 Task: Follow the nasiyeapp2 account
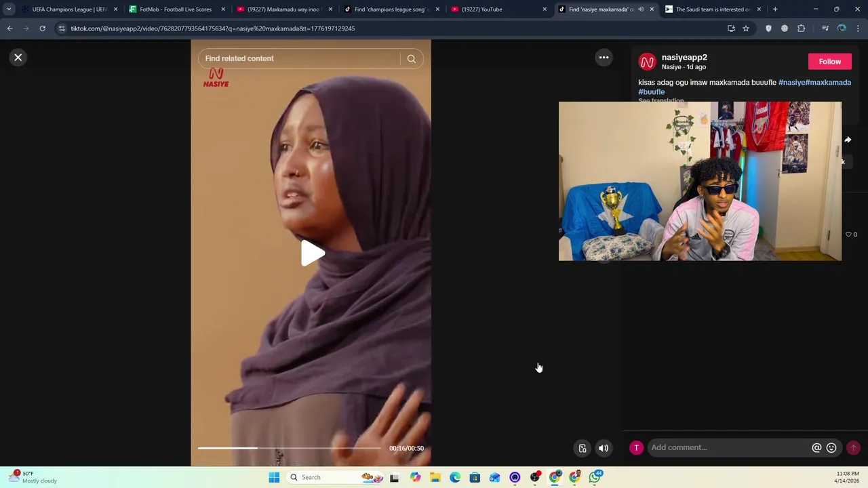pos(829,62)
